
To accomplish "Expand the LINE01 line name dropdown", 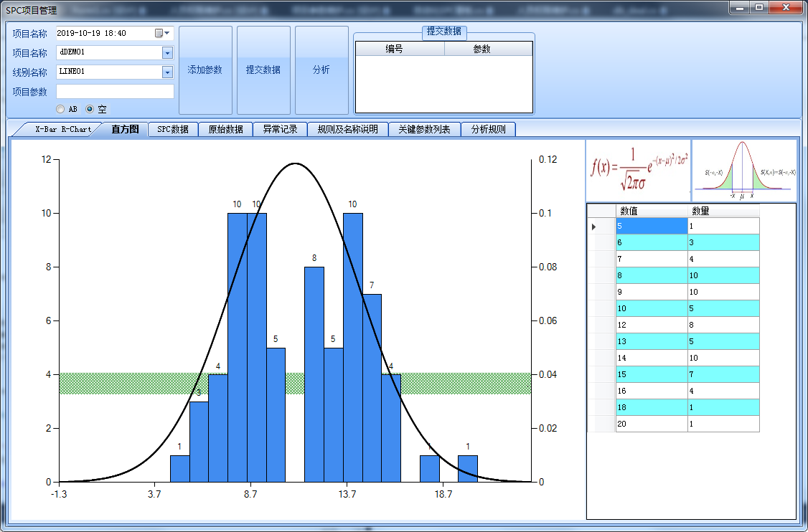I will click(x=167, y=72).
